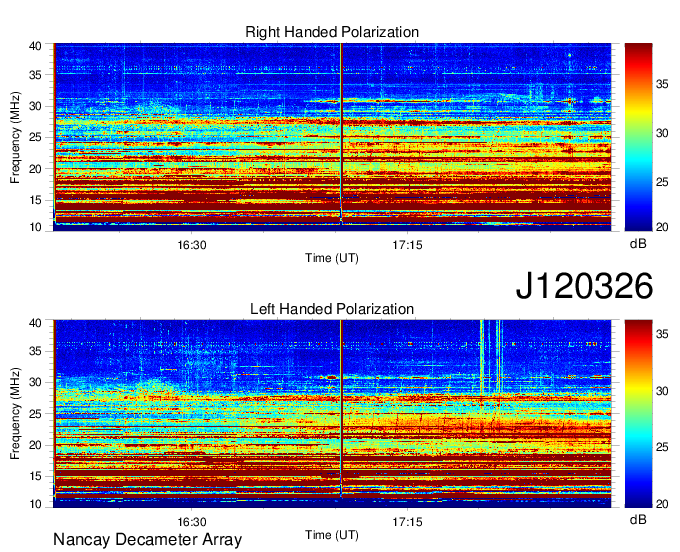Image resolution: width=680 pixels, height=552 pixels.
Task: Click the 20 MHz tick label on top plot
Action: pyautogui.click(x=35, y=169)
